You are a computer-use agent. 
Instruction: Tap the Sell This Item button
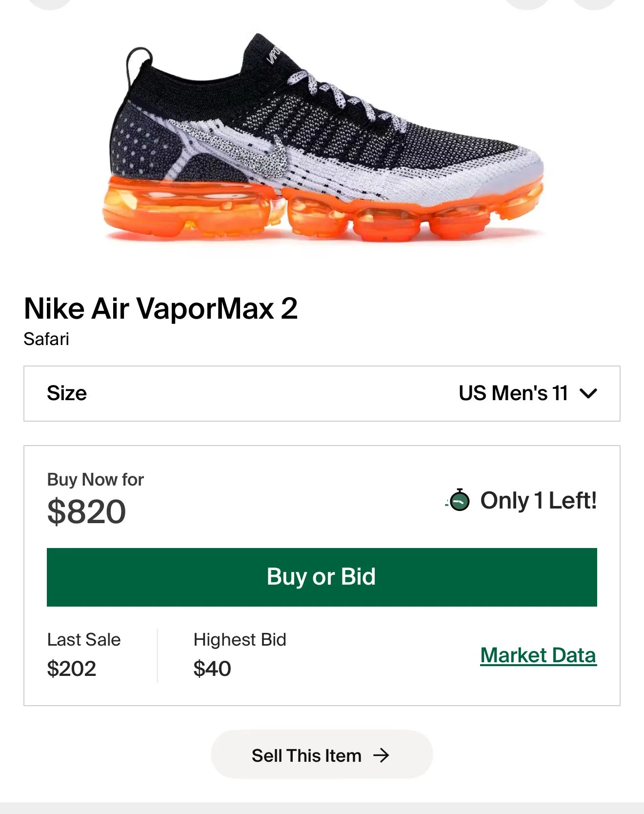pos(322,754)
